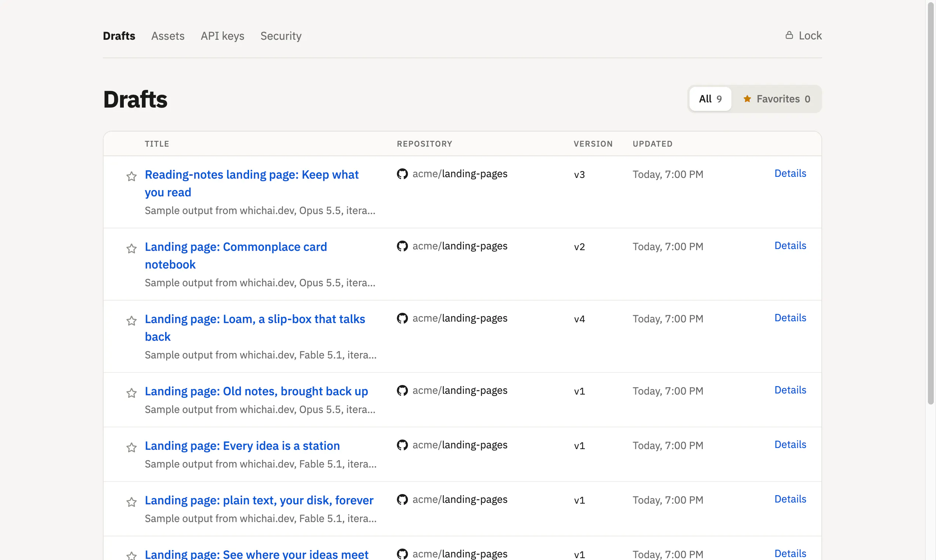Select the Drafts tab in navigation
This screenshot has height=560, width=936.
119,36
